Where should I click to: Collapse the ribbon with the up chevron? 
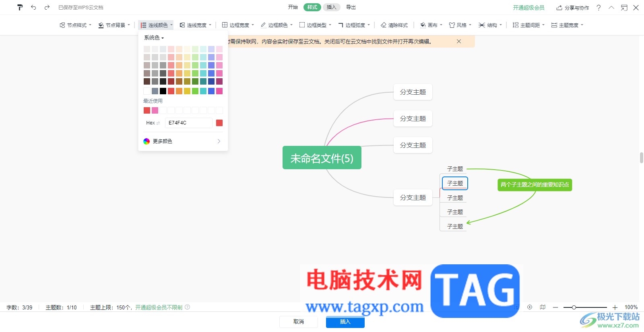click(611, 8)
